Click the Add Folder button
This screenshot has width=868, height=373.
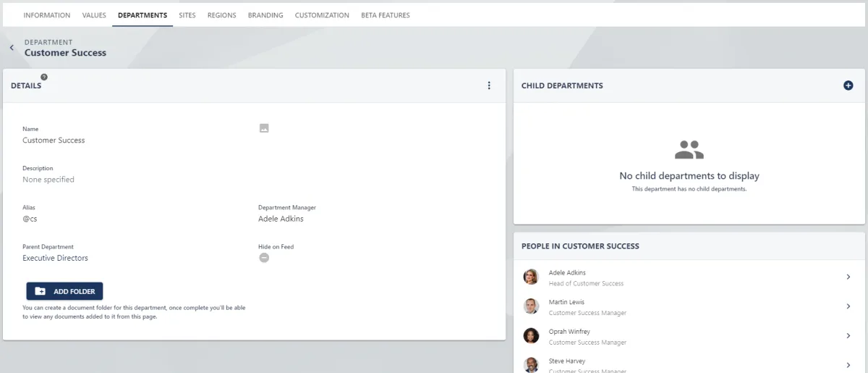point(65,291)
